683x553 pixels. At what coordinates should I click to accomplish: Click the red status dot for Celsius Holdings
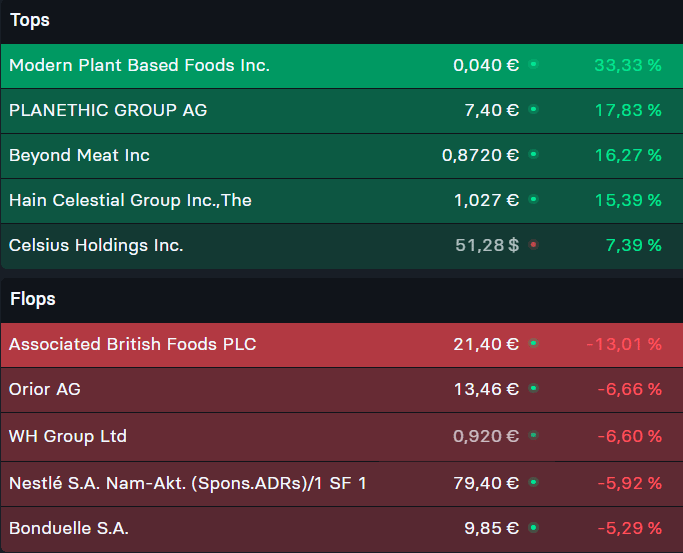[533, 245]
